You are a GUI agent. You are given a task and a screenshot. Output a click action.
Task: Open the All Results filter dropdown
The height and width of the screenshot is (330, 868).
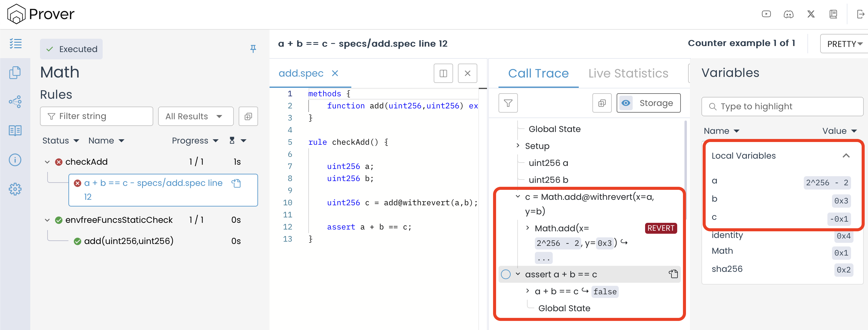[195, 117]
